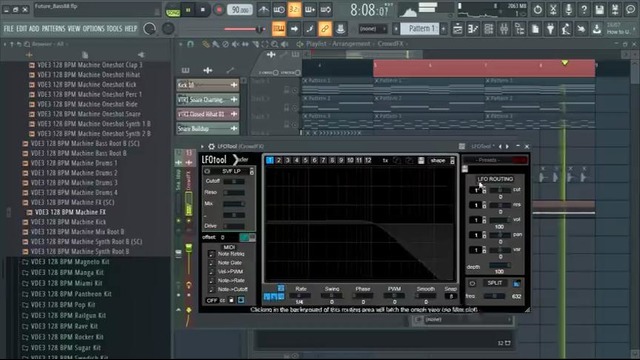The width and height of the screenshot is (640, 360).
Task: Open the PATTERNS menu
Action: [x=53, y=29]
